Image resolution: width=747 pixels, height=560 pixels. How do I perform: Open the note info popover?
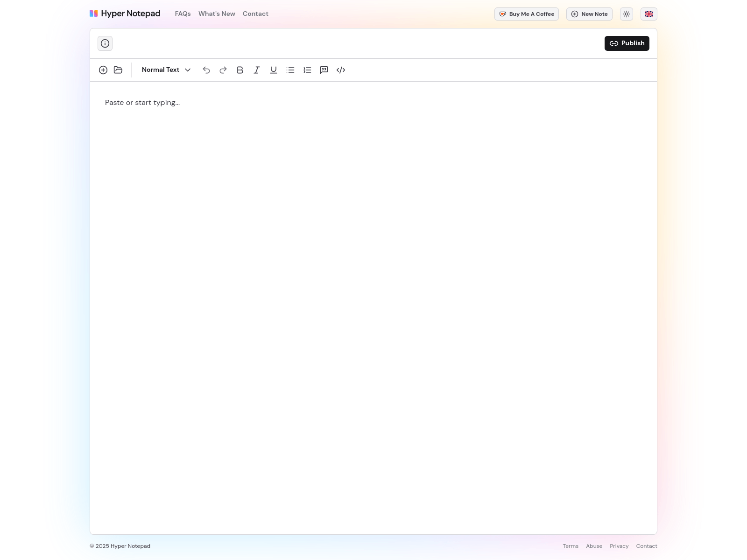(x=105, y=43)
